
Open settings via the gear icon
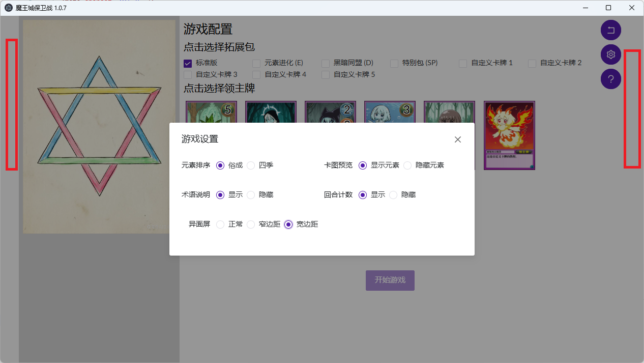(611, 54)
